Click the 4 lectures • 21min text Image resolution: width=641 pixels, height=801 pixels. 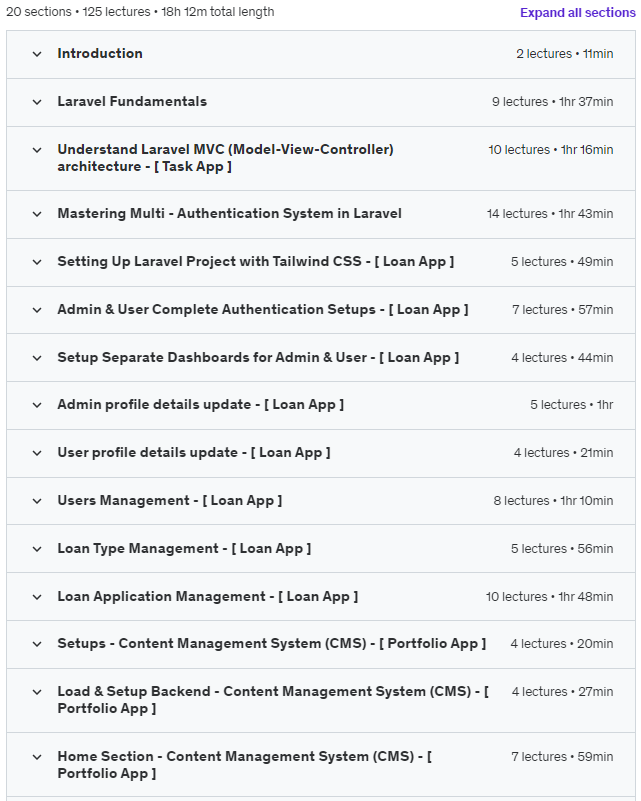click(563, 453)
